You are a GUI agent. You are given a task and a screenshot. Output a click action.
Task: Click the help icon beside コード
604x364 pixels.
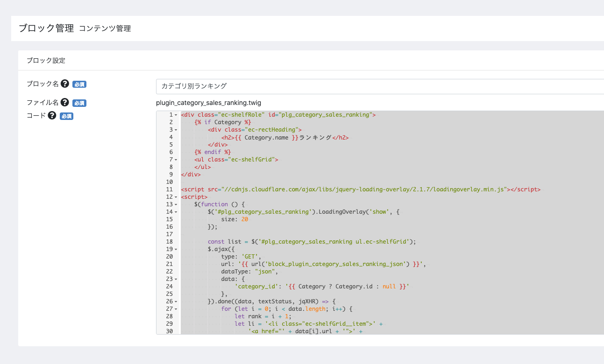tap(52, 116)
